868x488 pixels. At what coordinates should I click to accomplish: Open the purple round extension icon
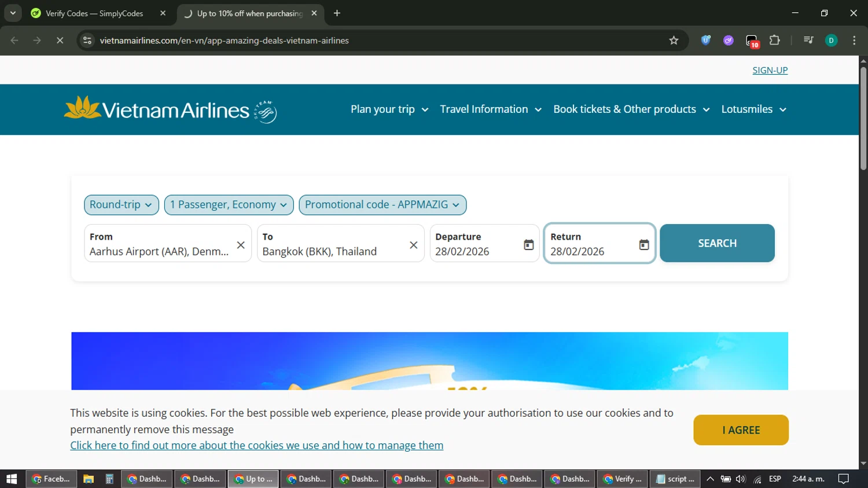click(x=729, y=41)
